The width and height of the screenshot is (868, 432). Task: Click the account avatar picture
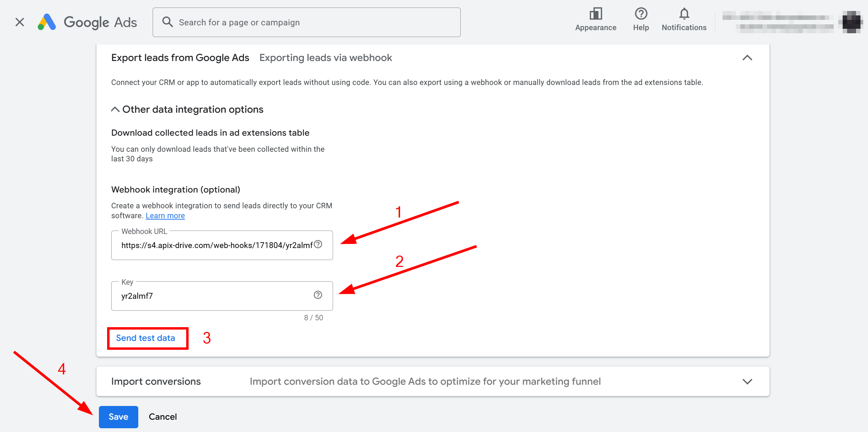pyautogui.click(x=851, y=22)
